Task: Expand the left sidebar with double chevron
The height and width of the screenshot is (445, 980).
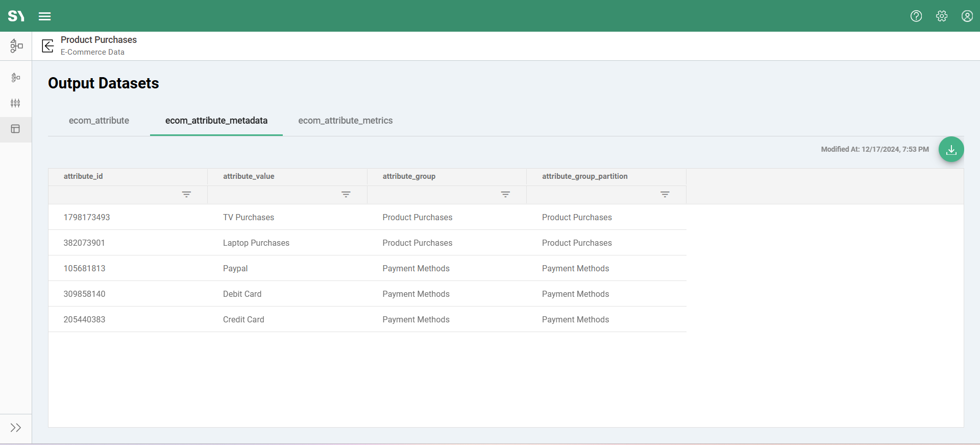Action: 16,428
